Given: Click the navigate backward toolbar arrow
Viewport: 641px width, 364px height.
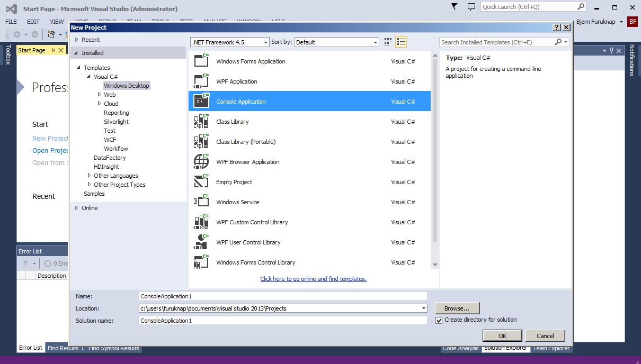Looking at the screenshot, I should click(17, 34).
